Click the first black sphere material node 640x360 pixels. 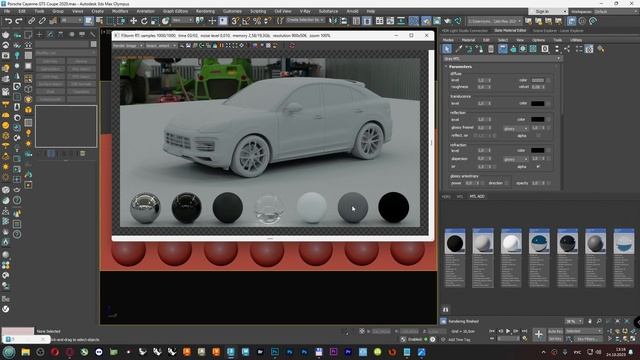click(x=455, y=243)
